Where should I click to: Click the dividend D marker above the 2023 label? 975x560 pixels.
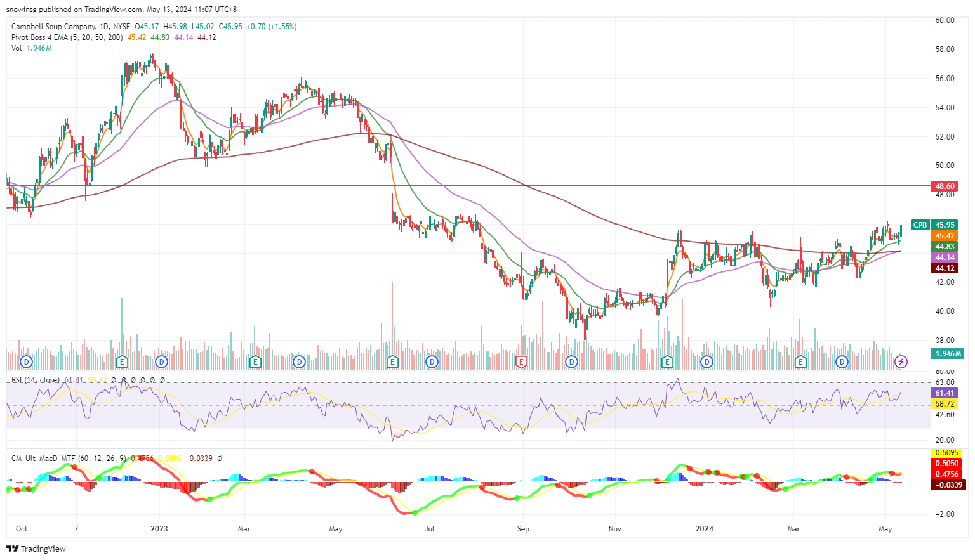click(x=161, y=362)
